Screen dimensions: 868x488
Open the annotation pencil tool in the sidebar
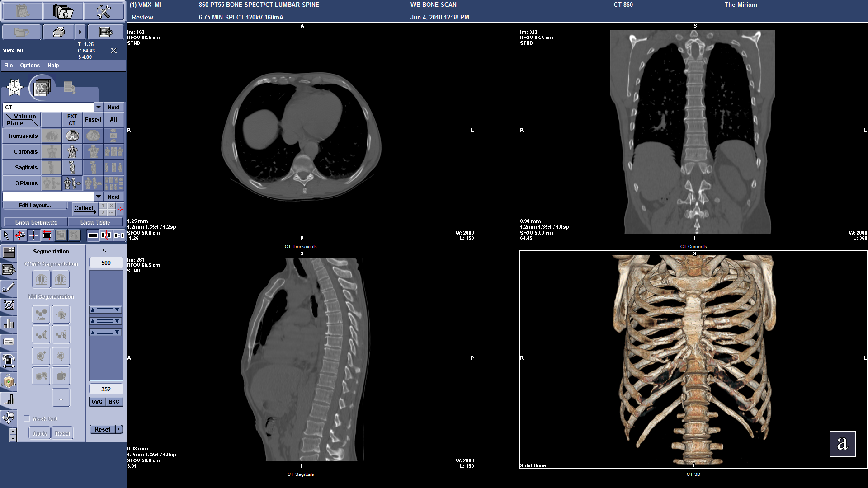coord(9,287)
